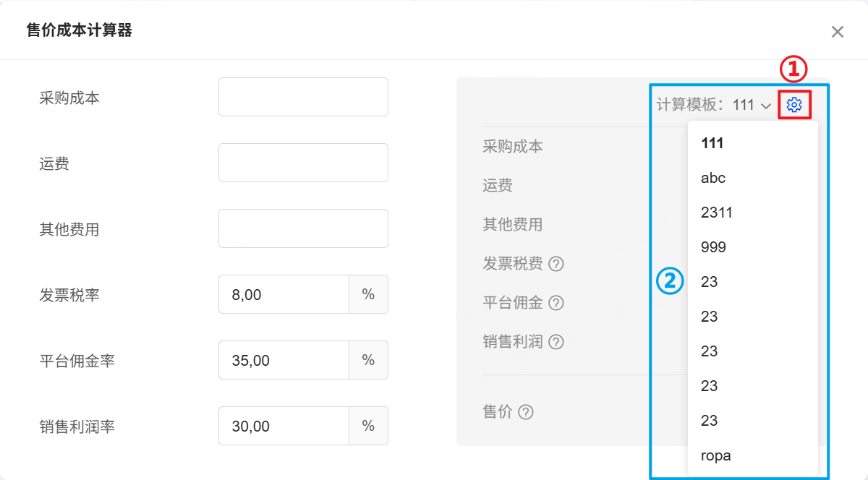Click help icon beside 售价
Screen dimensions: 868x480
(526, 412)
